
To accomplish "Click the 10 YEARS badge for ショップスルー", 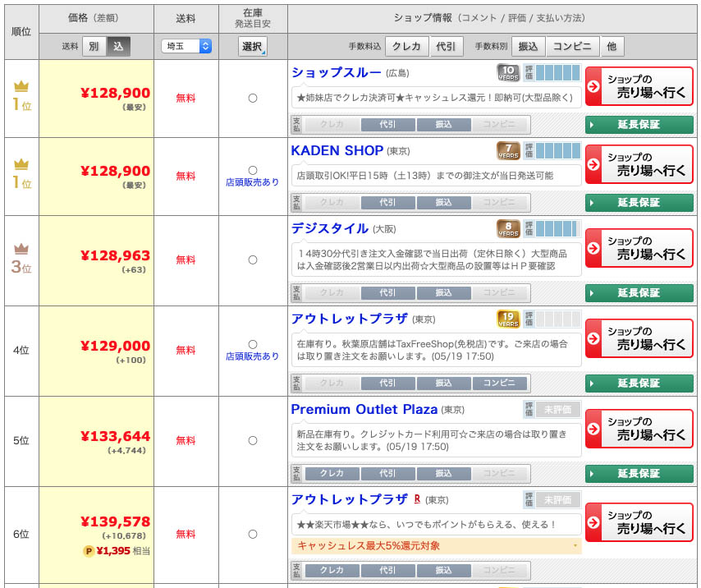I will pos(508,72).
